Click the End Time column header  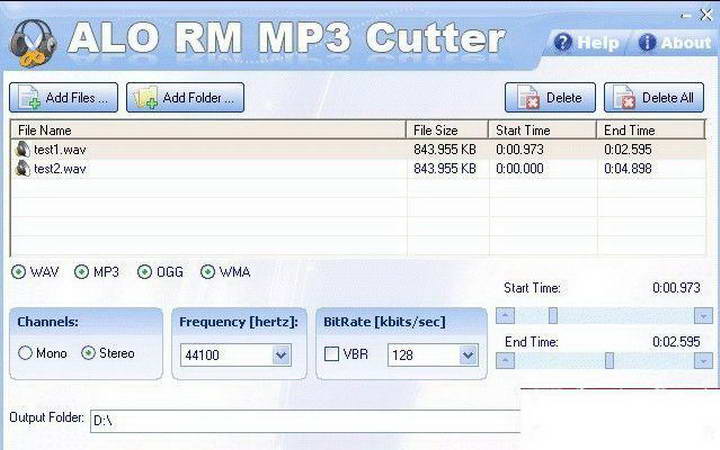pyautogui.click(x=651, y=130)
